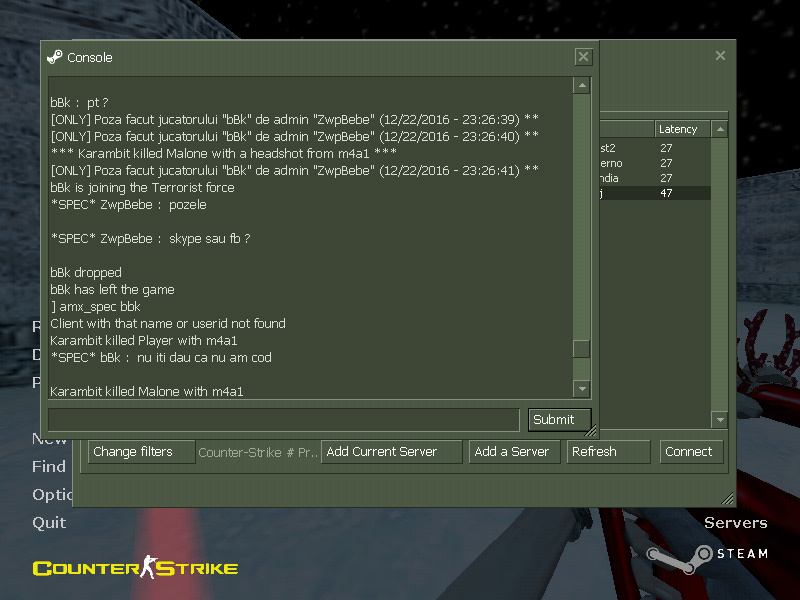Screen dimensions: 800x600
Task: Select Quit from the main menu
Action: pyautogui.click(x=49, y=522)
